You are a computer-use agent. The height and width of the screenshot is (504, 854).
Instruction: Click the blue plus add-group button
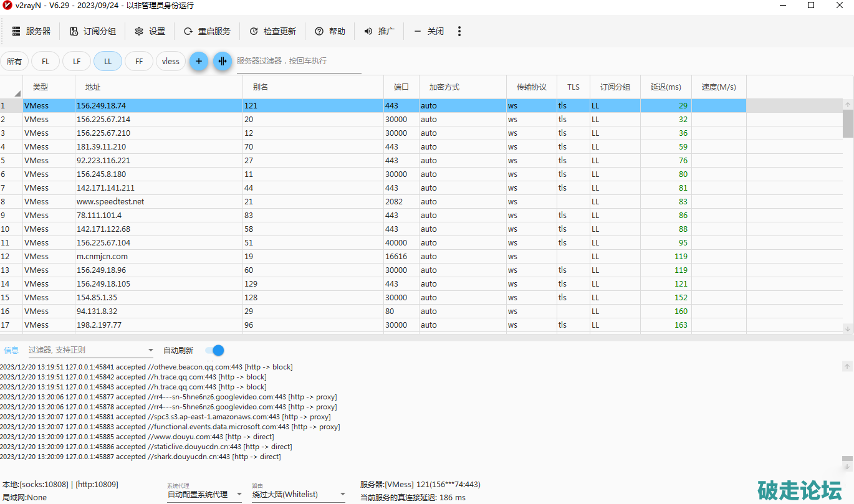point(199,61)
